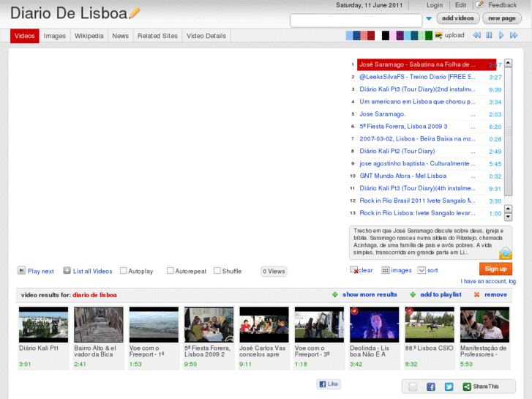Select the dark red color swatch
532x399 pixels.
[x=371, y=35]
